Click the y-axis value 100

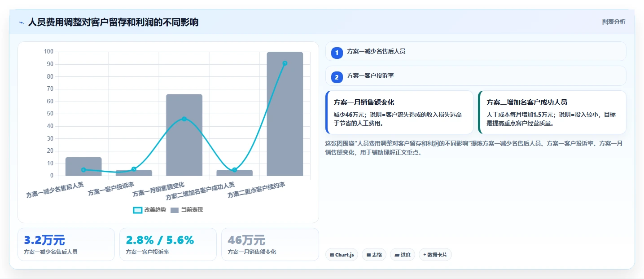tap(48, 52)
